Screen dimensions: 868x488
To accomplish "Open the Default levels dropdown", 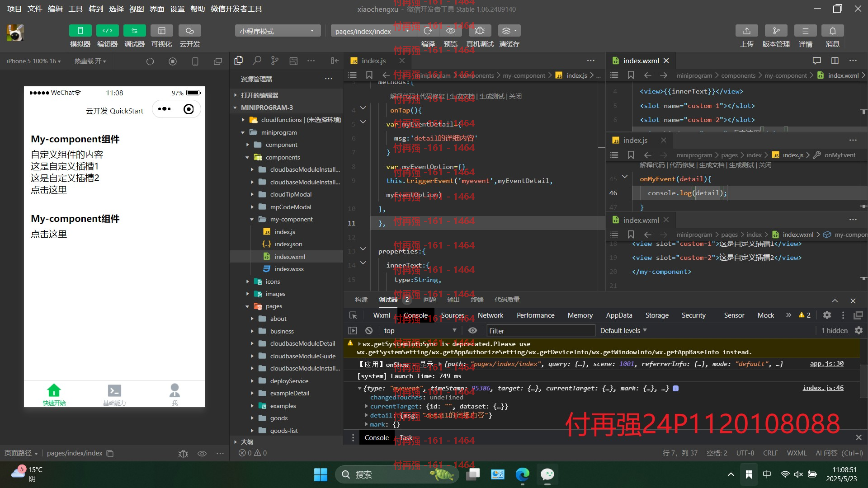I will 623,331.
